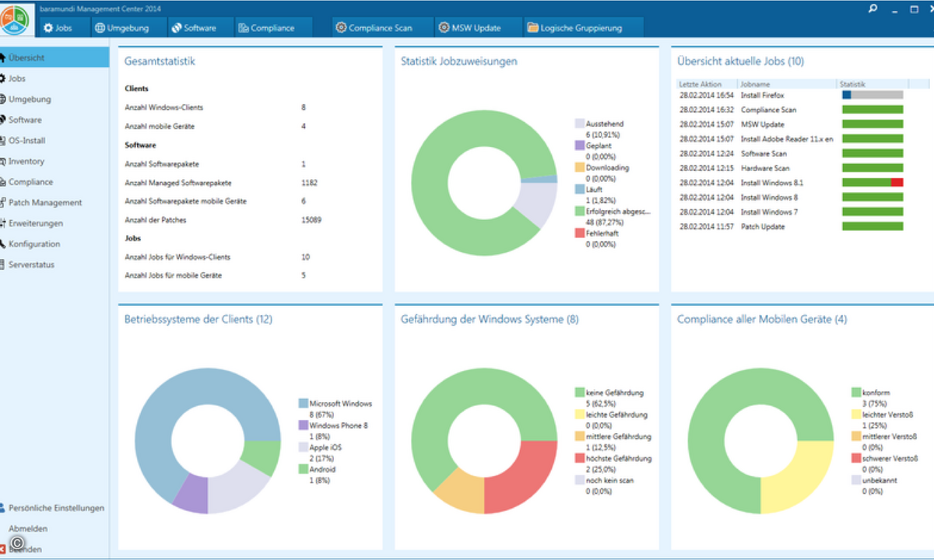Screen dimensions: 934x560
Task: Click the Gesamtstatistik panel title
Action: (160, 61)
